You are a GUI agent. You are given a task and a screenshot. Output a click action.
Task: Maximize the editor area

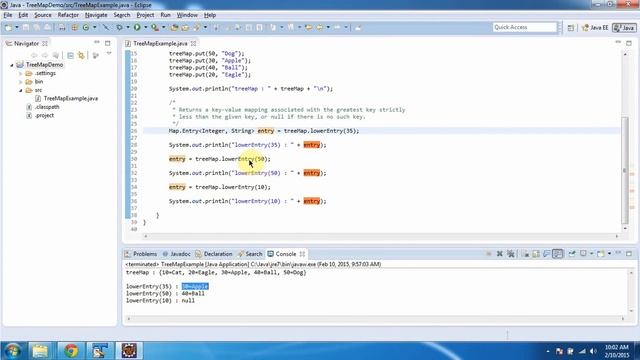629,43
